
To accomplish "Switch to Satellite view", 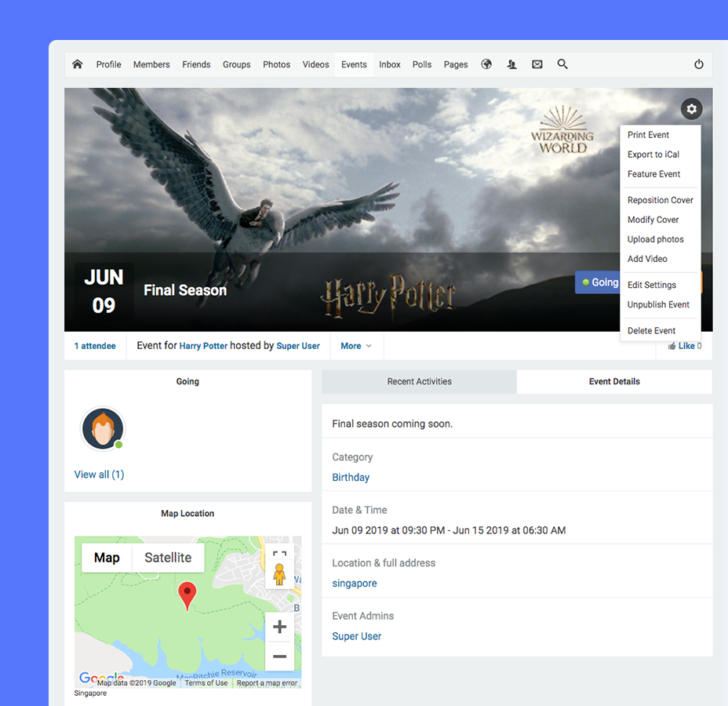I will coord(168,558).
